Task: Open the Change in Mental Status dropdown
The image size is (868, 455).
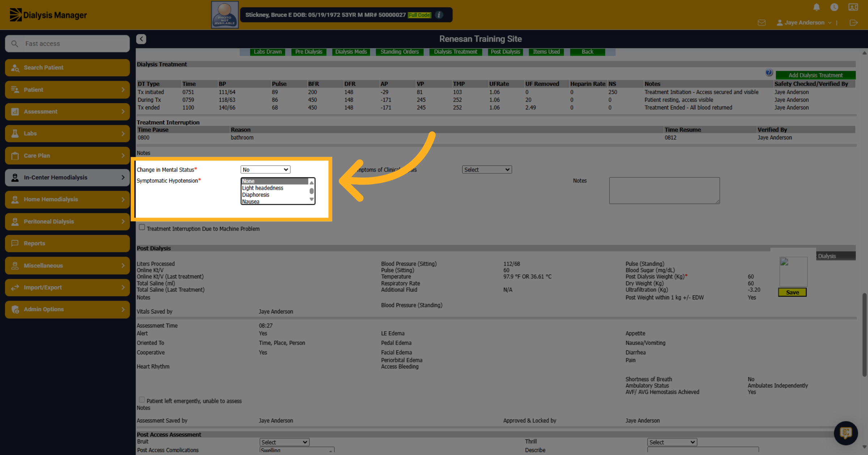Action: coord(265,169)
